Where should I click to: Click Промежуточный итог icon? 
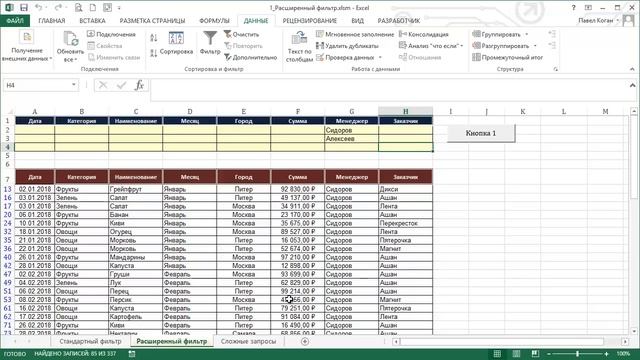tap(476, 58)
